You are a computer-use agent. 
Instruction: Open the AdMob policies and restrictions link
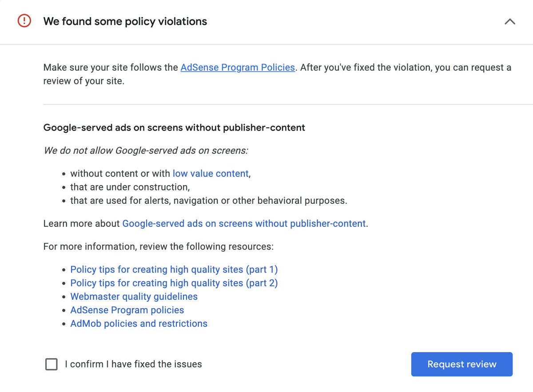click(139, 323)
